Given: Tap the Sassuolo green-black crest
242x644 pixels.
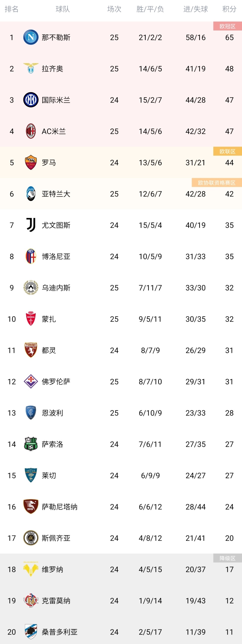Looking at the screenshot, I should [31, 444].
